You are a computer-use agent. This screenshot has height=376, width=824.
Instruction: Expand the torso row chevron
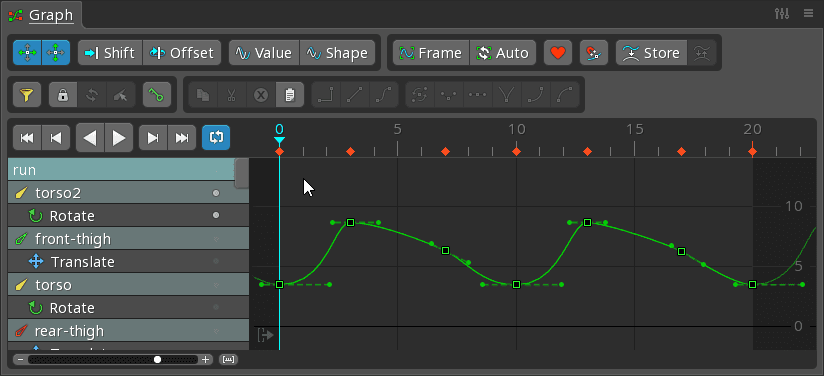216,285
